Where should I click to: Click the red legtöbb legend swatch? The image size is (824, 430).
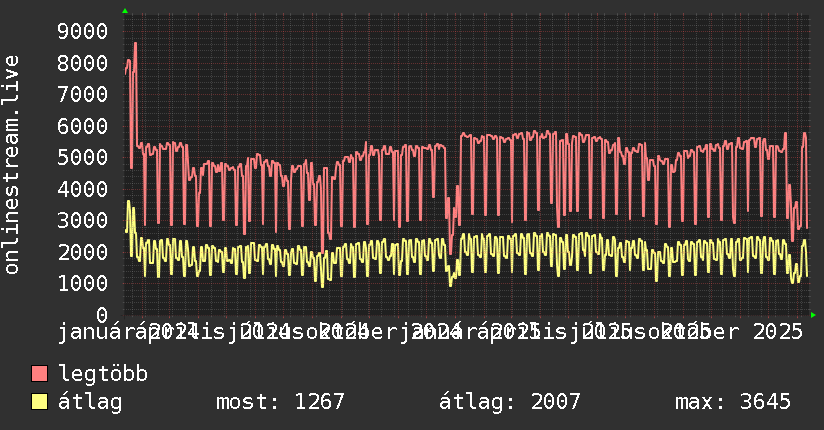click(x=39, y=373)
